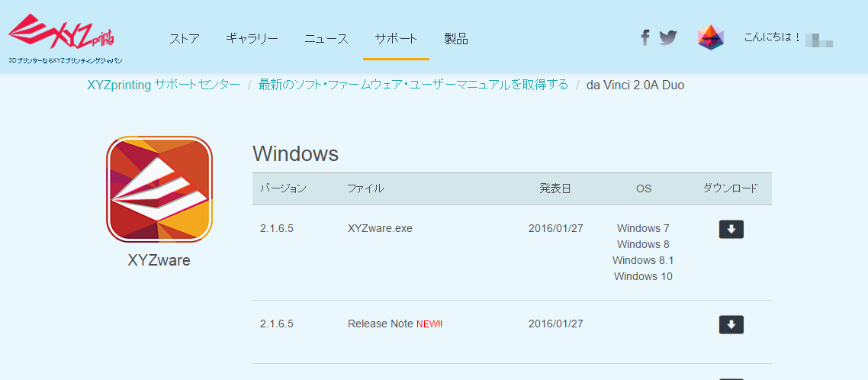This screenshot has width=868, height=380.
Task: Go to XYZprinting サポートセンター breadcrumb
Action: tap(164, 85)
